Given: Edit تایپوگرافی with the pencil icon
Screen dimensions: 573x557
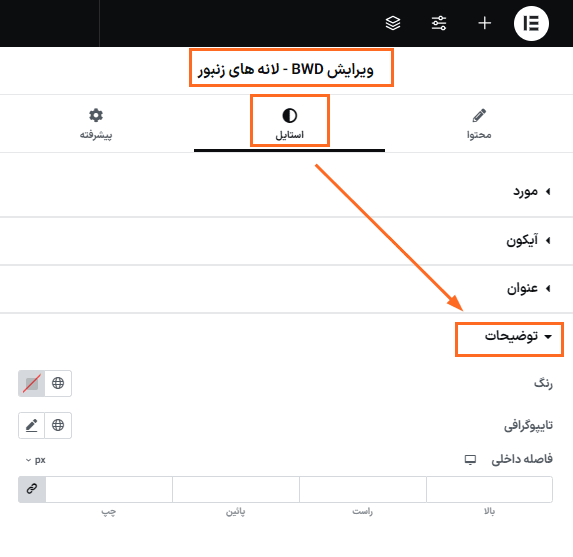Looking at the screenshot, I should pyautogui.click(x=32, y=425).
